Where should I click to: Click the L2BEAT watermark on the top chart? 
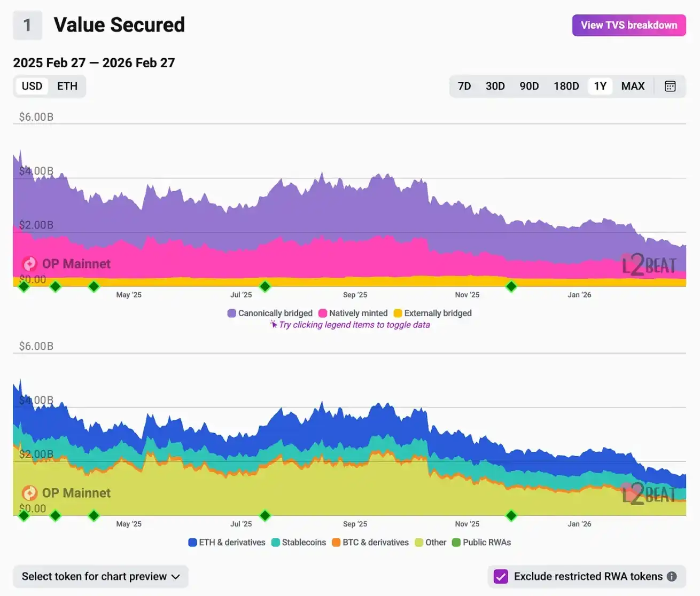(x=649, y=264)
